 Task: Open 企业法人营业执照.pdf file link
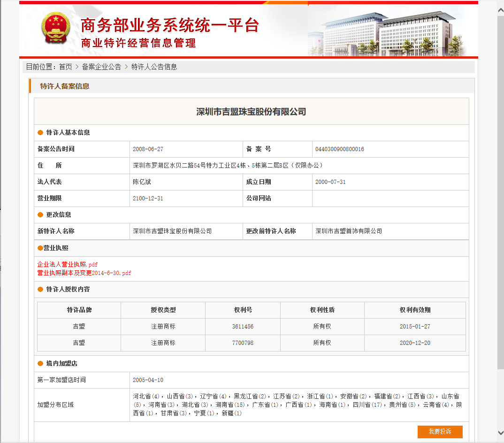pyautogui.click(x=67, y=265)
